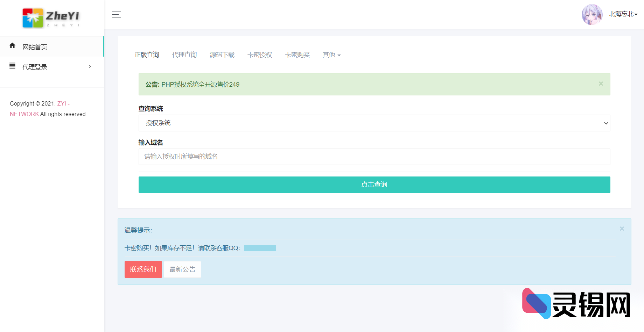Open the 授权系统 query system dropdown

coord(374,123)
